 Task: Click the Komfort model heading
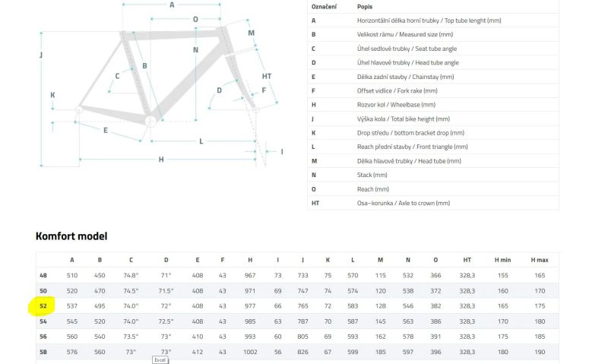coord(71,236)
